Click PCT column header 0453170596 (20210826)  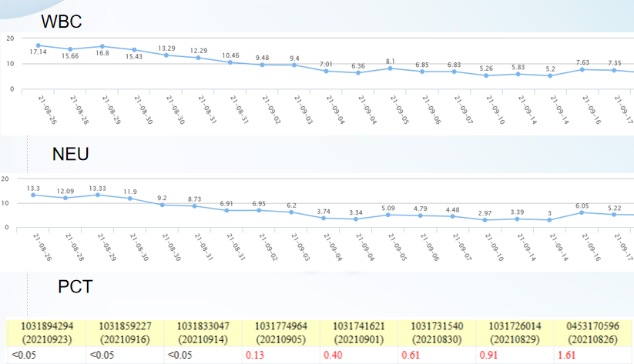pyautogui.click(x=593, y=332)
